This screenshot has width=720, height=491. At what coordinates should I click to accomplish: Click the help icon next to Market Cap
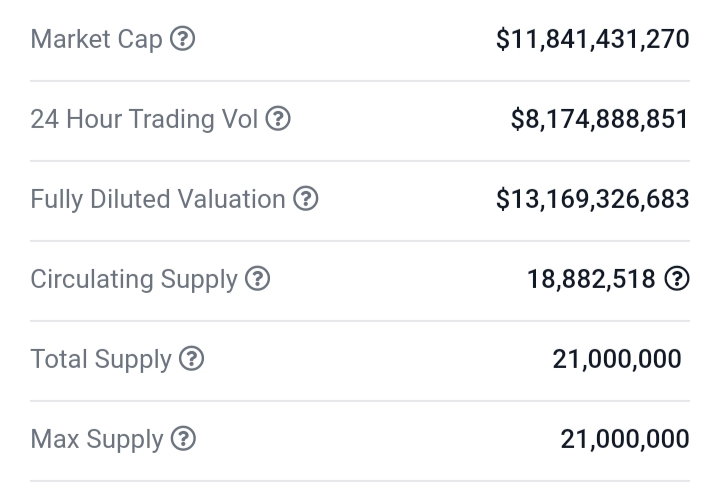click(182, 39)
